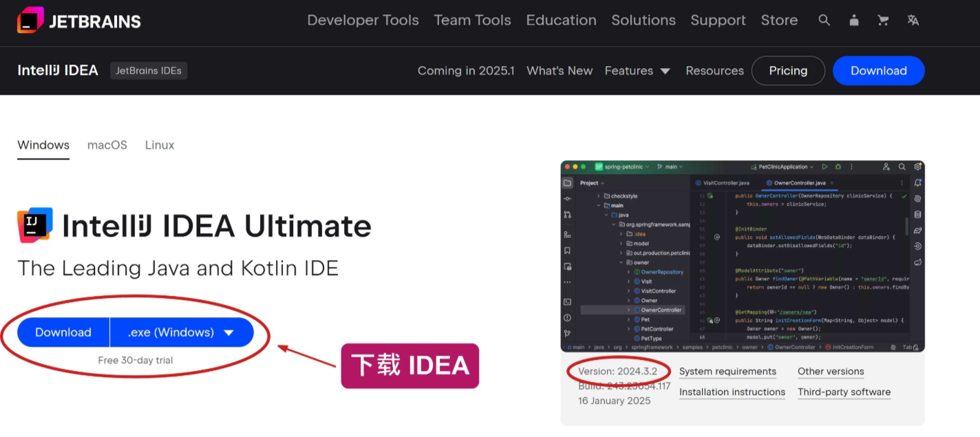The width and height of the screenshot is (980, 437).
Task: Click "The Leading Java and Kotlin IDE" tagline
Action: tap(178, 268)
